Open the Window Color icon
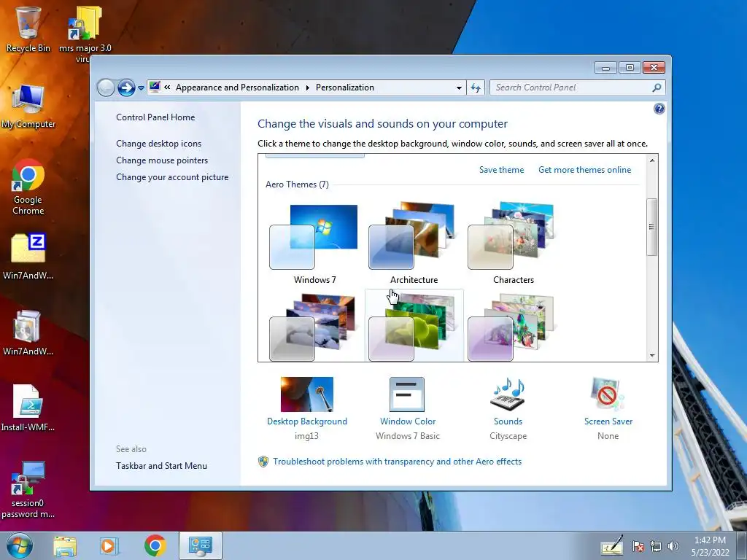The width and height of the screenshot is (747, 560). click(x=407, y=394)
